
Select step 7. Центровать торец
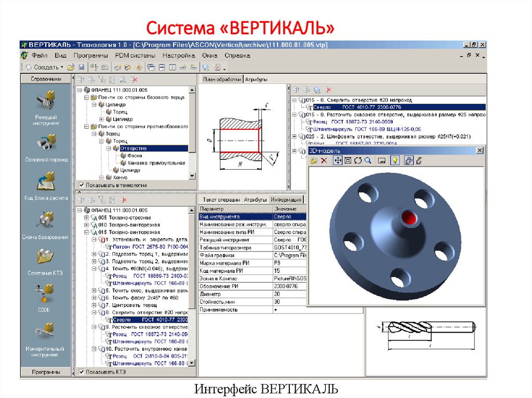pyautogui.click(x=131, y=305)
